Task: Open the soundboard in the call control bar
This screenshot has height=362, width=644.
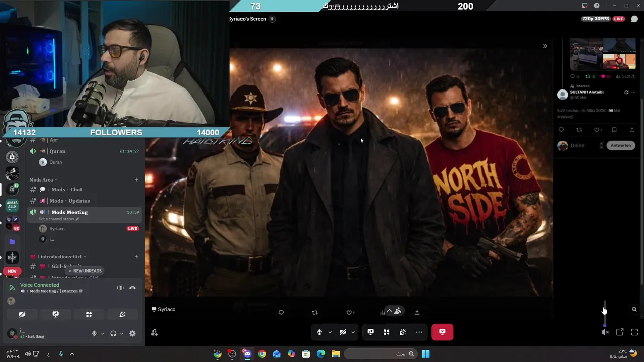Action: (x=403, y=332)
